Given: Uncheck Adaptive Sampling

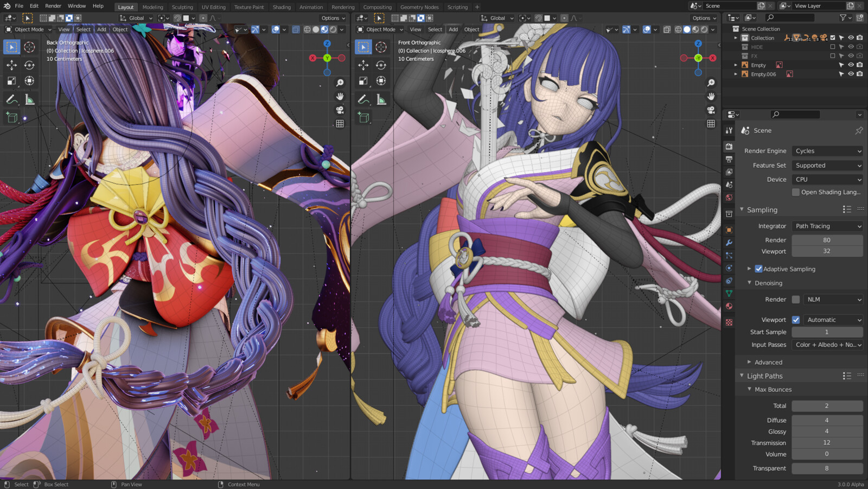Looking at the screenshot, I should tap(758, 269).
